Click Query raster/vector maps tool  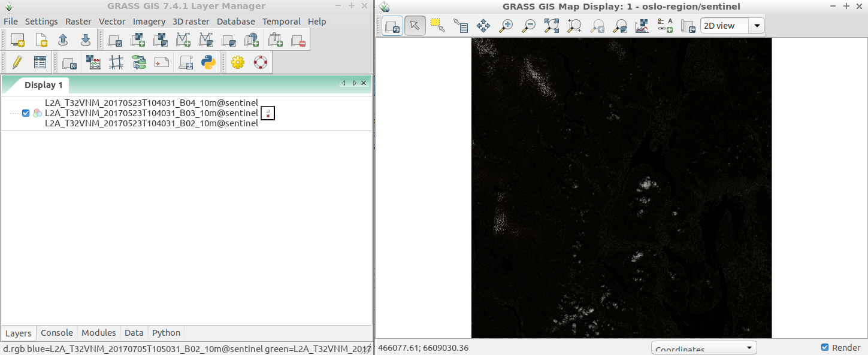461,26
